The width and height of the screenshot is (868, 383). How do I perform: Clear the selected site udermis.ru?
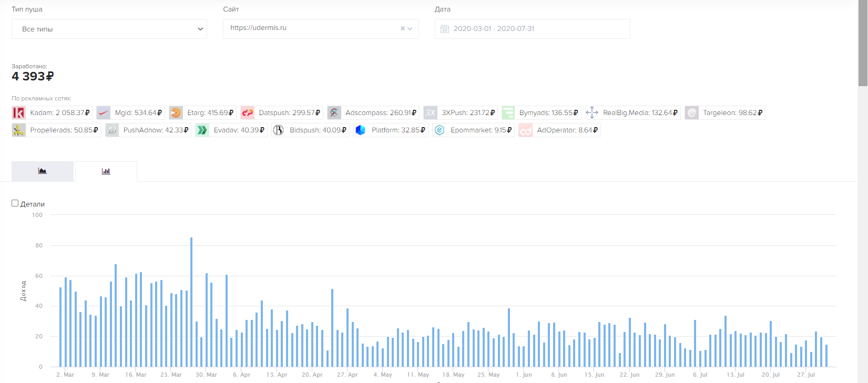[x=403, y=29]
